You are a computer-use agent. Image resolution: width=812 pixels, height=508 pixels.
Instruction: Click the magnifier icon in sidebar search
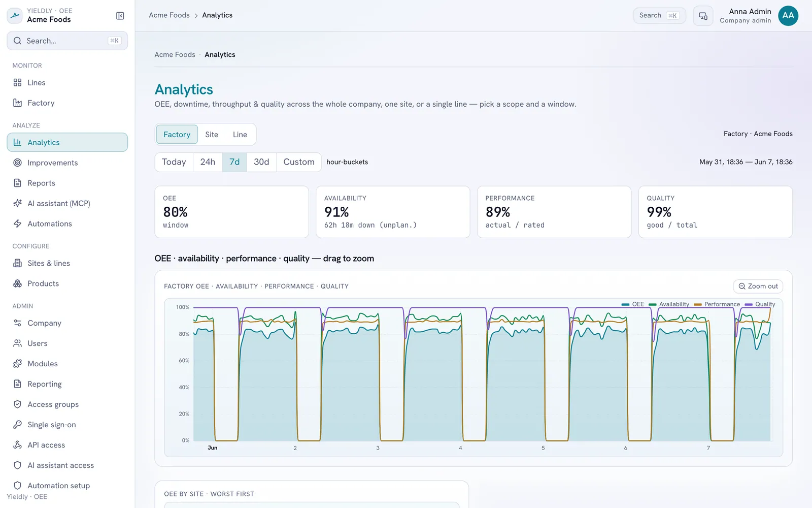click(x=17, y=41)
